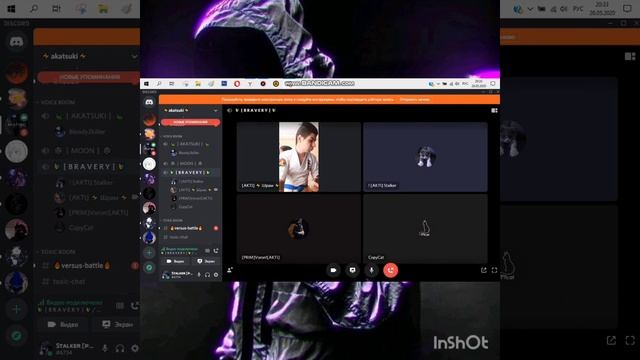
Task: Click the Screen button under voice connected
Action: 206,261
